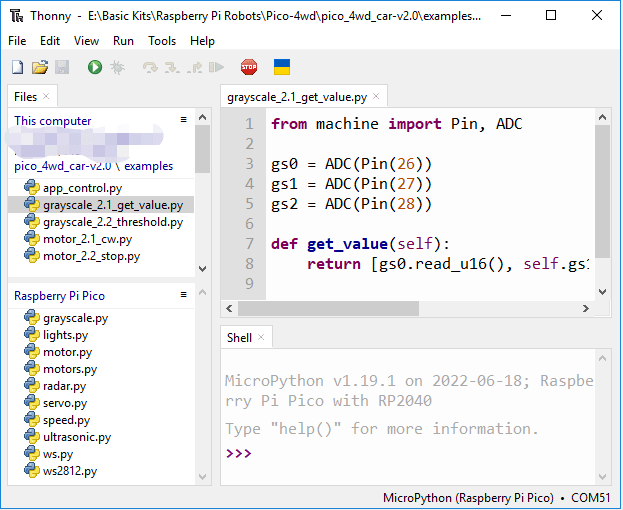Click editor vertical scrollbar down arrow
The width and height of the screenshot is (623, 510).
(602, 292)
